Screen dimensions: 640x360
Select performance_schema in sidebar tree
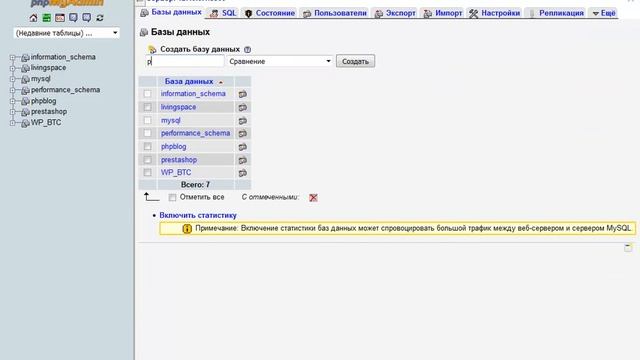(65, 90)
